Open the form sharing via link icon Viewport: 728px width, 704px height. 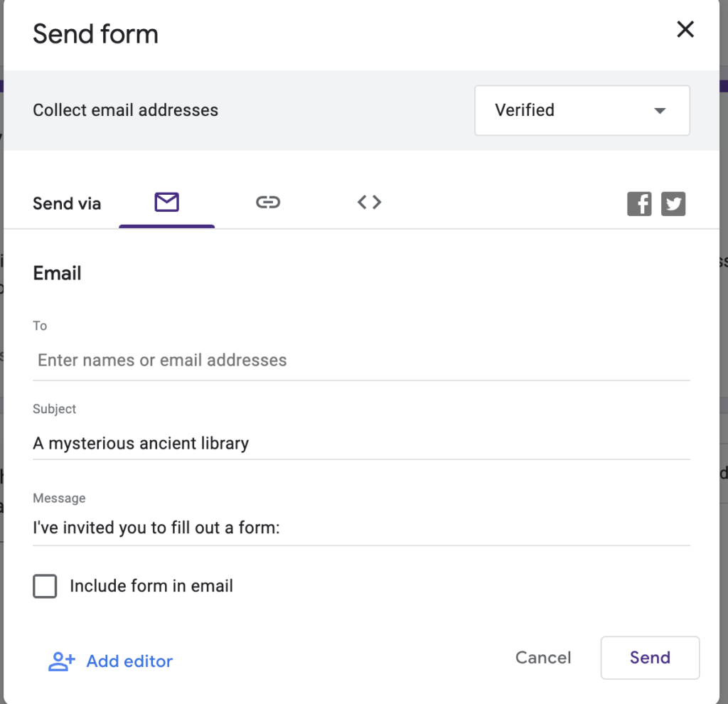click(268, 202)
